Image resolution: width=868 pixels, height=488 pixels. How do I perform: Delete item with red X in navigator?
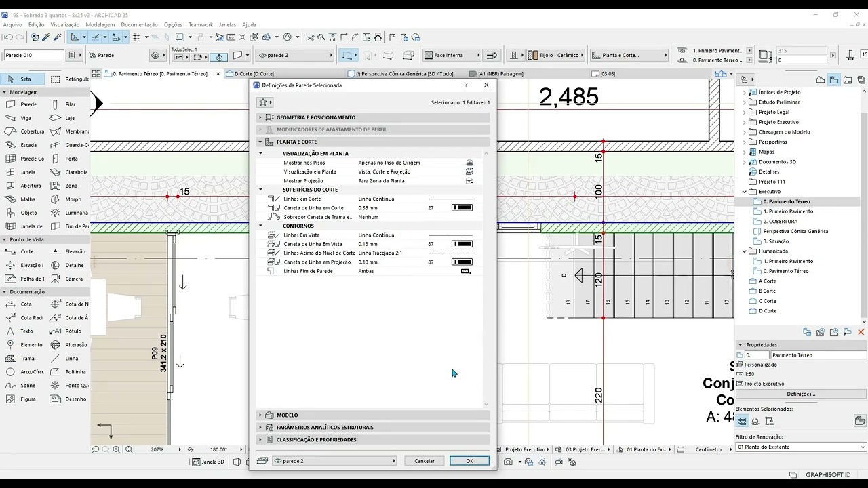point(861,332)
